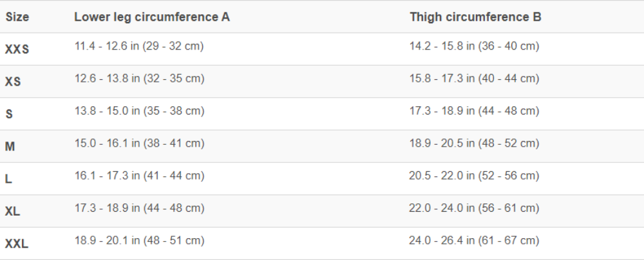The width and height of the screenshot is (644, 260).
Task: Click thigh value 18.9 - 20.5 in
Action: click(474, 144)
